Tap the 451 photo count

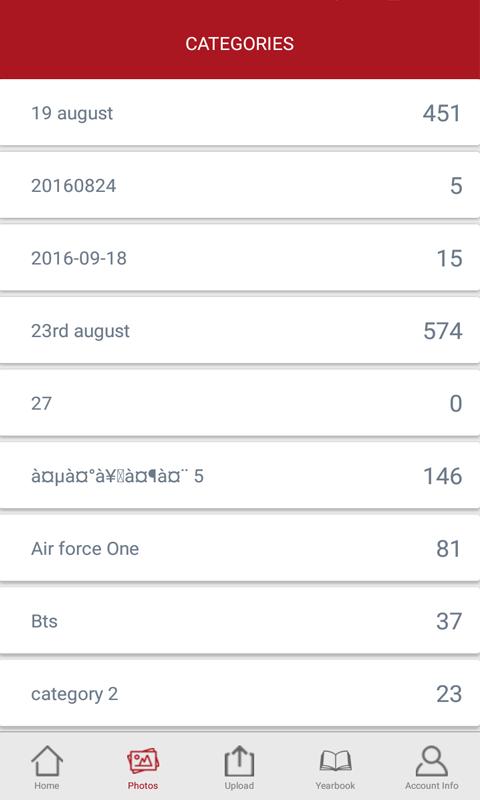[x=442, y=113]
